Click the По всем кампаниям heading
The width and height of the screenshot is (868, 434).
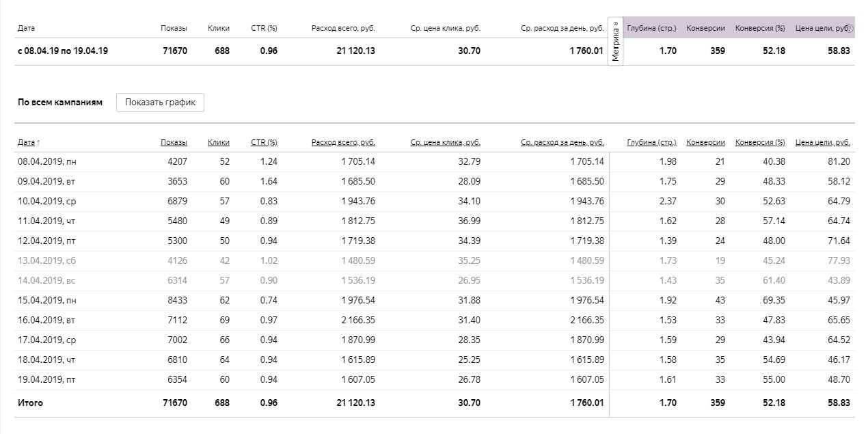[x=60, y=103]
